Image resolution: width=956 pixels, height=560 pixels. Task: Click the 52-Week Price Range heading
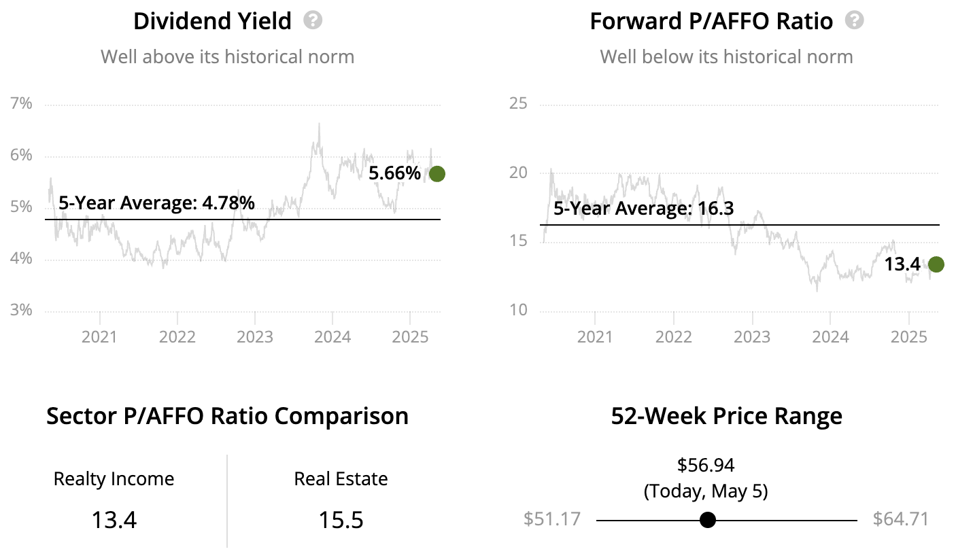(x=726, y=416)
